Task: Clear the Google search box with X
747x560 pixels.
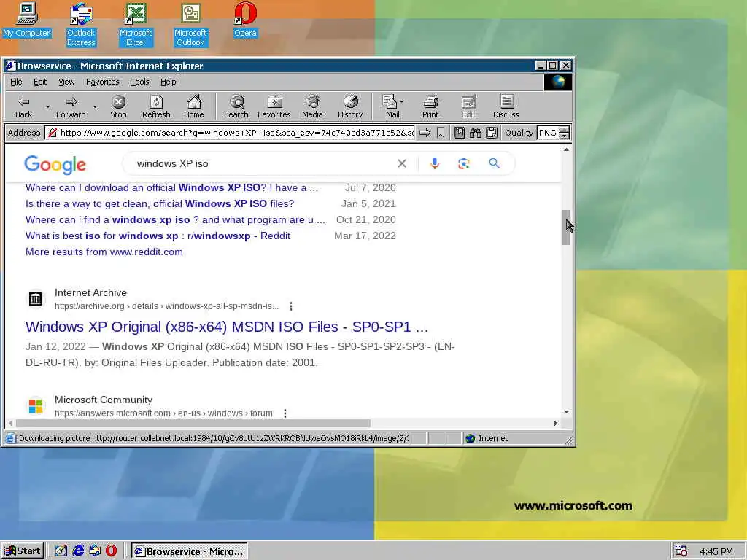Action: point(402,163)
